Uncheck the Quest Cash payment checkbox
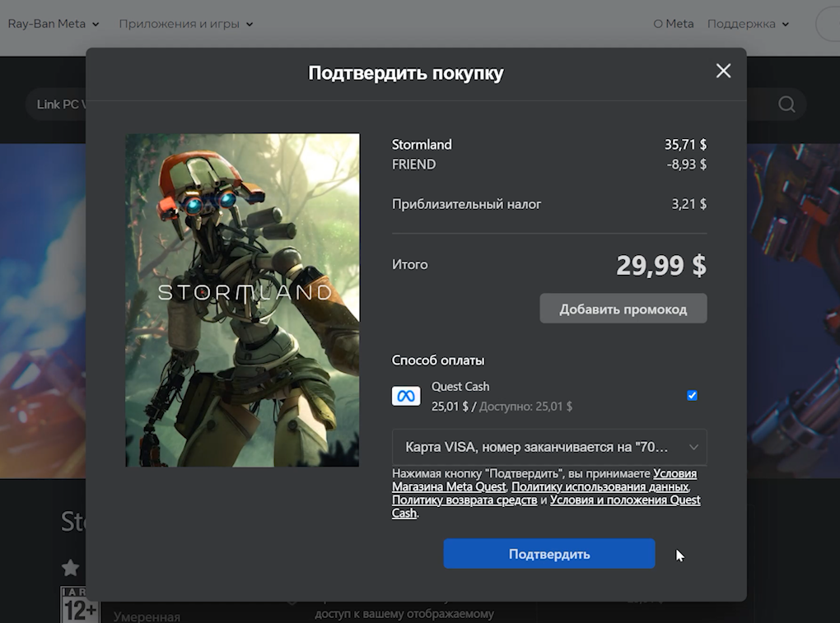 pos(692,396)
